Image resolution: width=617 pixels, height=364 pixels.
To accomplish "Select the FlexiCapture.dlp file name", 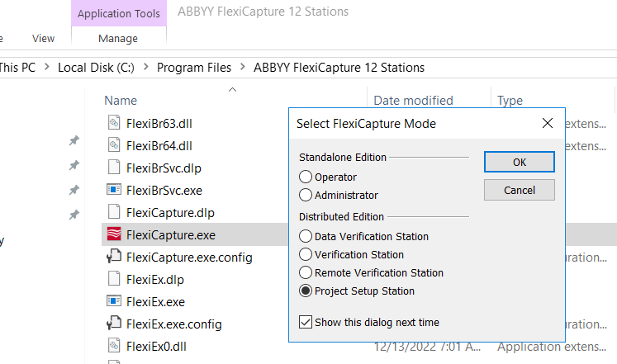I will coord(170,213).
